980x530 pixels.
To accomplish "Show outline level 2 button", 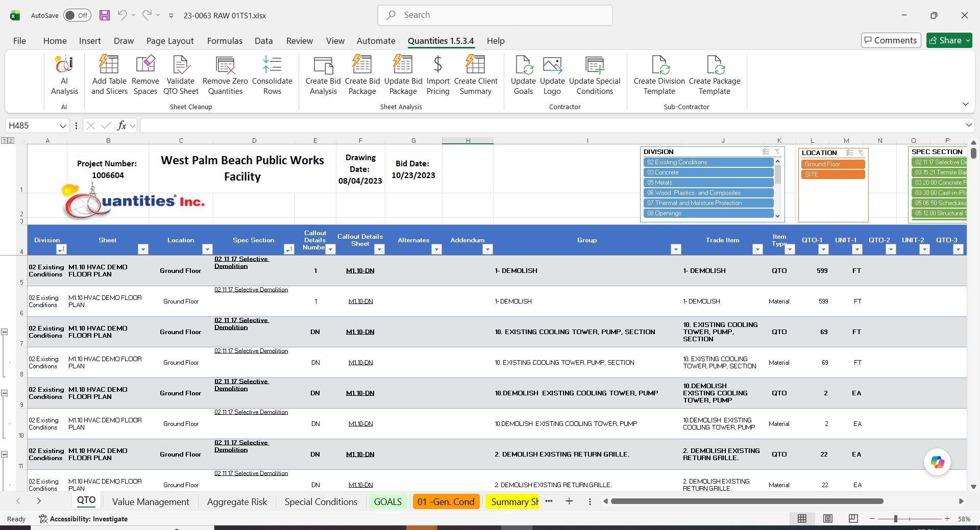I will point(11,140).
